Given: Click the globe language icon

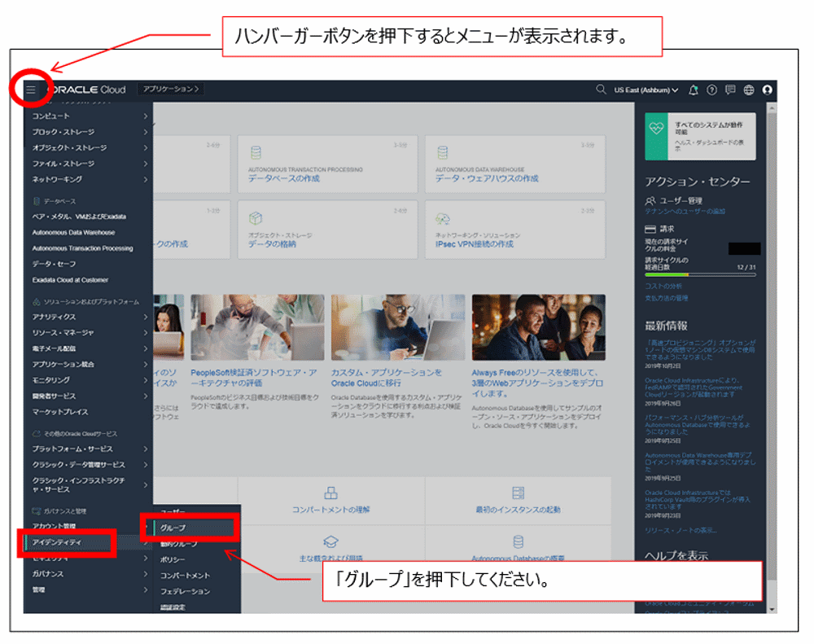Looking at the screenshot, I should pos(749,90).
